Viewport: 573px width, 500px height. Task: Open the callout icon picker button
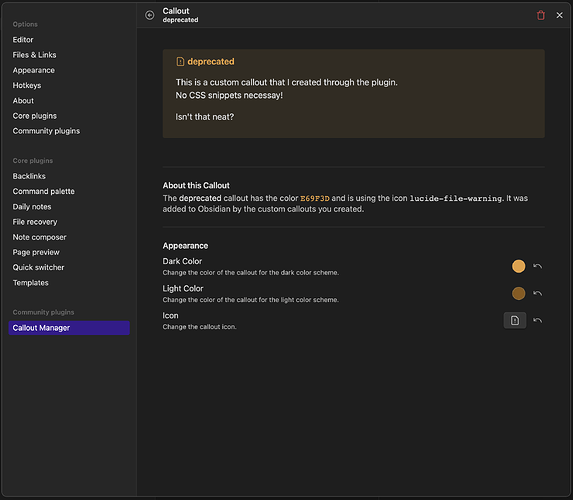point(515,320)
